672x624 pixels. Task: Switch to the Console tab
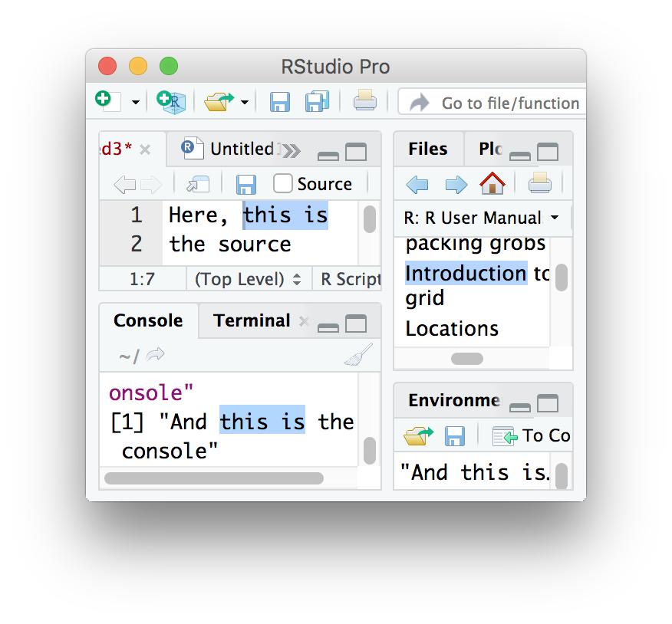148,320
